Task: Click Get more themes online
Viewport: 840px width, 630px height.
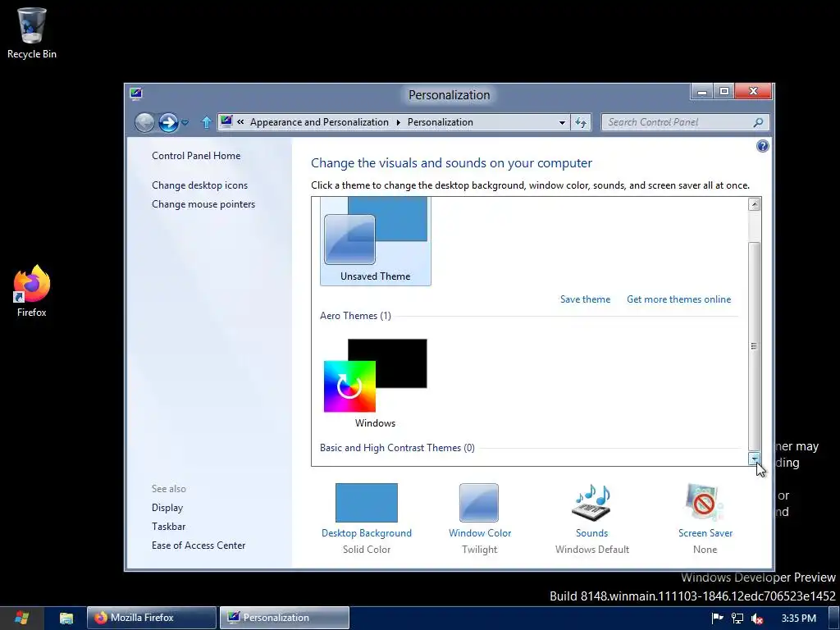Action: pos(678,299)
